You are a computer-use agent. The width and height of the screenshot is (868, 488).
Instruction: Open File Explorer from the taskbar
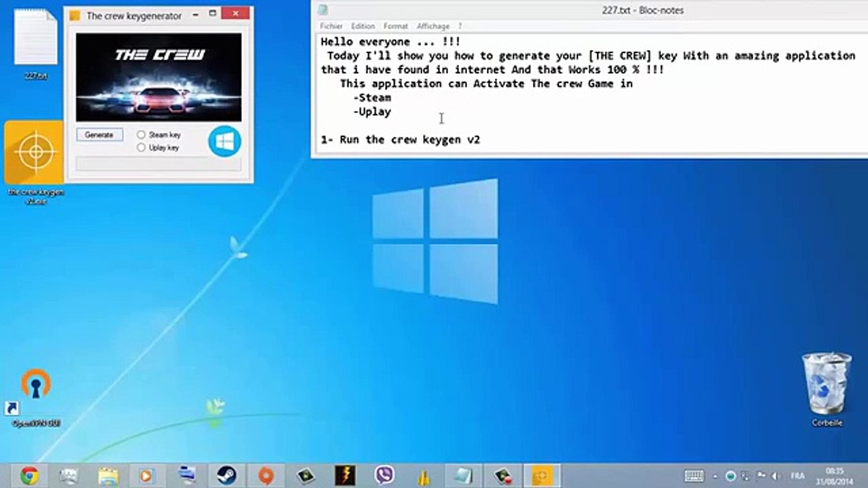tap(108, 476)
